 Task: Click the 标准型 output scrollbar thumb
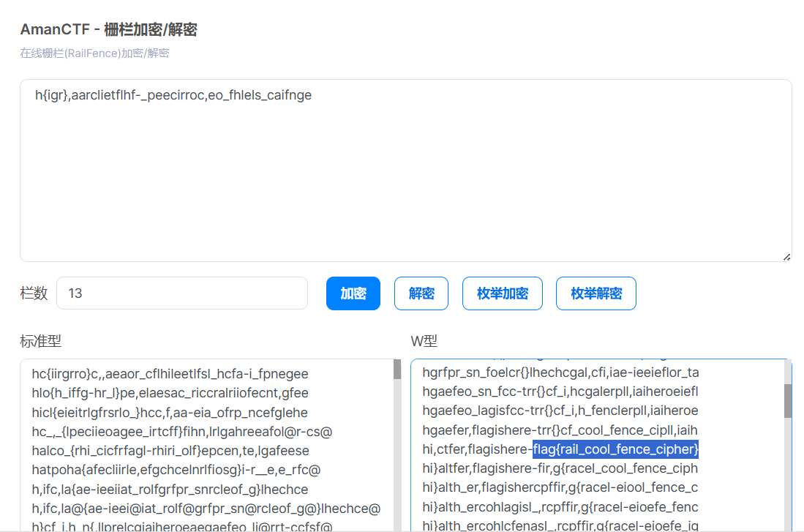click(x=397, y=370)
